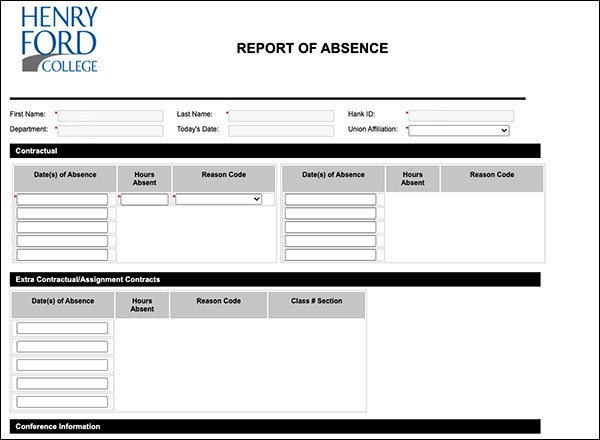
Task: Click third date field in right Contractual table
Action: click(x=331, y=227)
